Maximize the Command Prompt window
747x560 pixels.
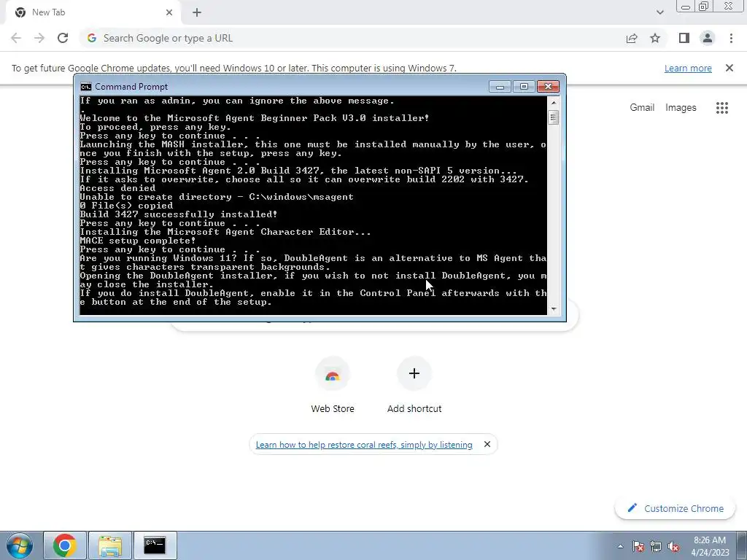[524, 86]
